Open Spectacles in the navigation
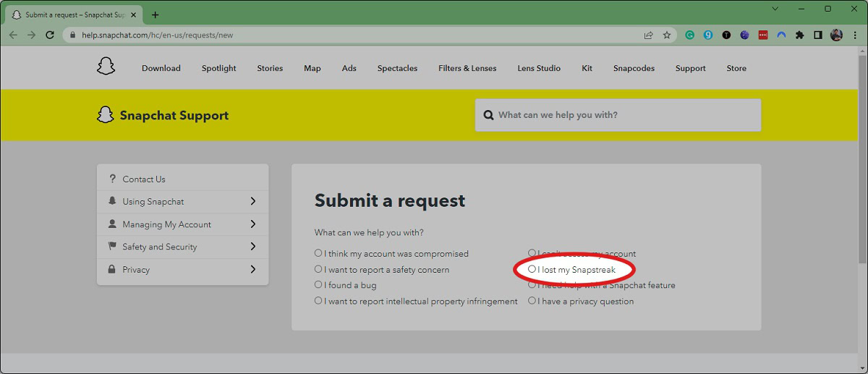Image resolution: width=868 pixels, height=374 pixels. coord(397,68)
